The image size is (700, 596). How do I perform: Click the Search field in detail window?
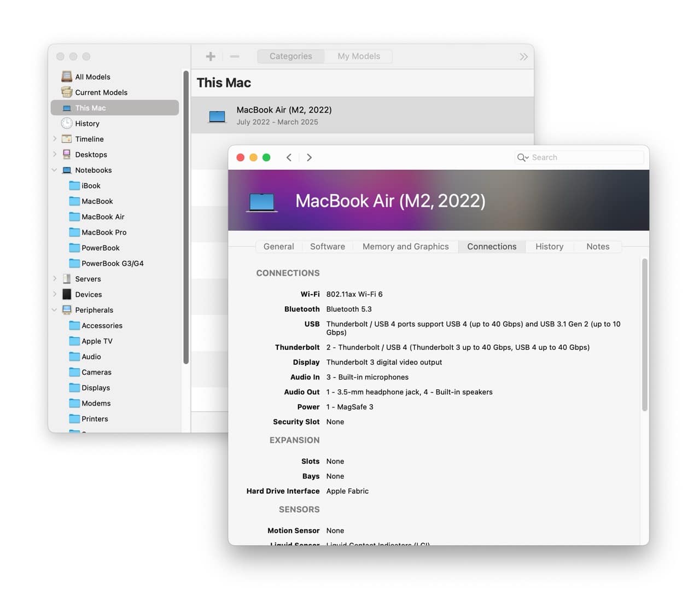tap(579, 157)
